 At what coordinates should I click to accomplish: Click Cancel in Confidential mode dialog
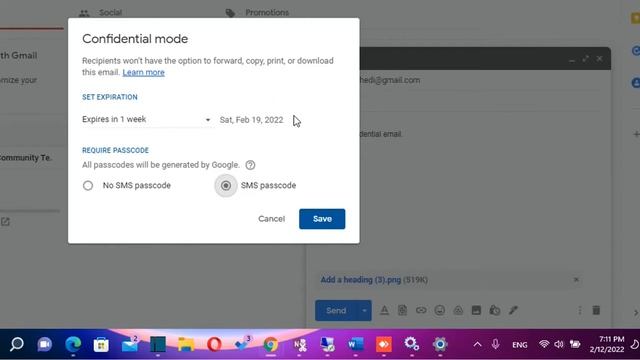271,219
